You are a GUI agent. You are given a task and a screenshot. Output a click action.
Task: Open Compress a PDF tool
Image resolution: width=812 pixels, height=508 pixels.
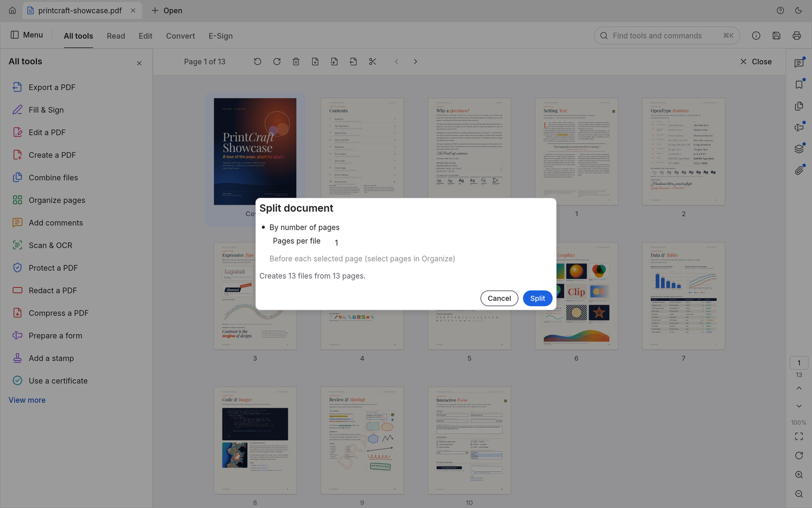58,313
